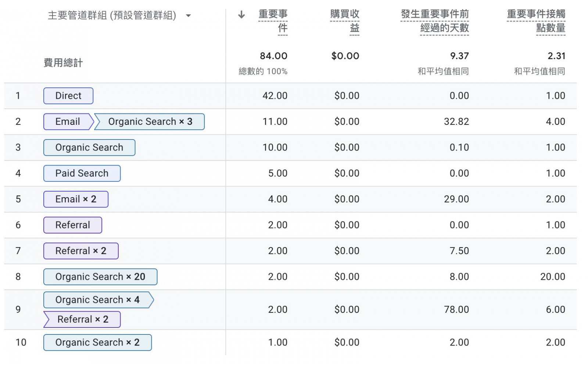This screenshot has height=373, width=588.
Task: Click Referral × 2 chip in row 9
Action: [83, 319]
